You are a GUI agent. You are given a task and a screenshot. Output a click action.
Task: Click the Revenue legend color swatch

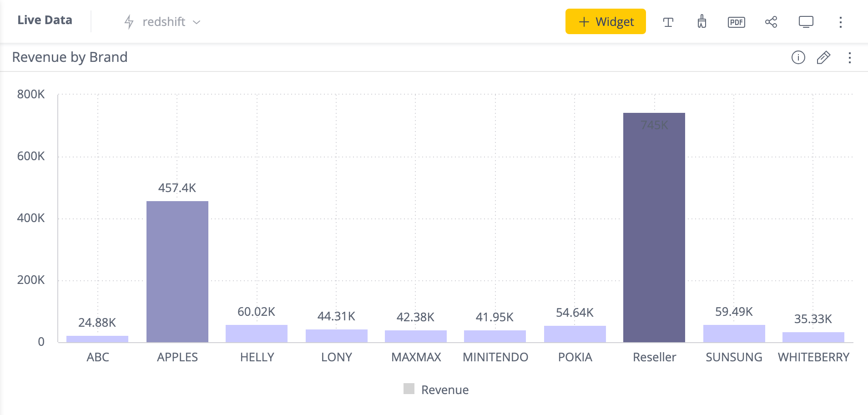[409, 389]
